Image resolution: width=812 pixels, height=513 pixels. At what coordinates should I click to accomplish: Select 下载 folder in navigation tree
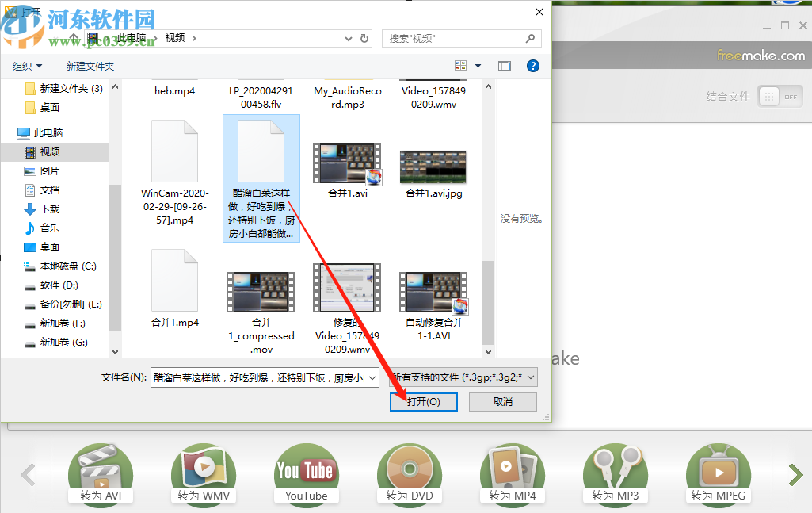coord(42,209)
